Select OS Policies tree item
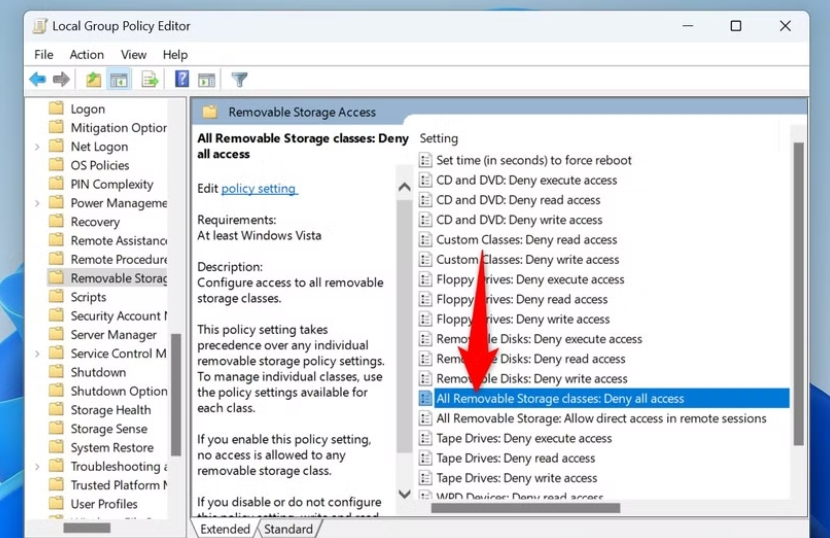The image size is (830, 538). click(x=100, y=165)
